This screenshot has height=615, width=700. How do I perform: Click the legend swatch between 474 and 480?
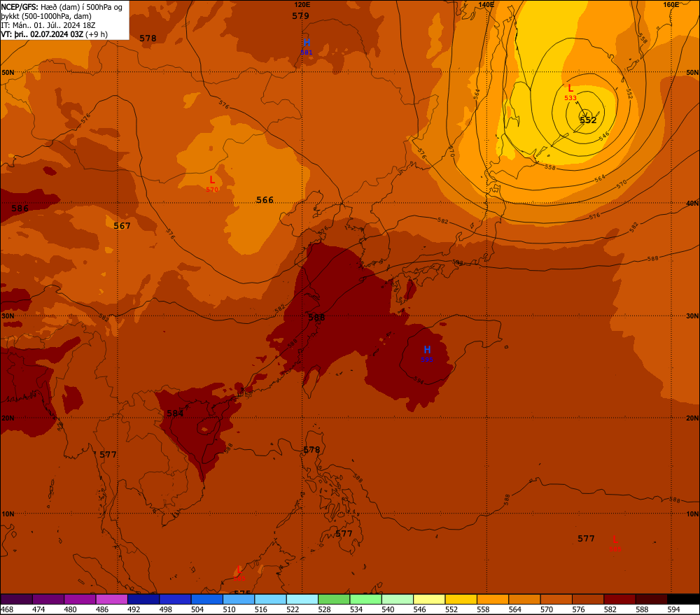click(48, 599)
